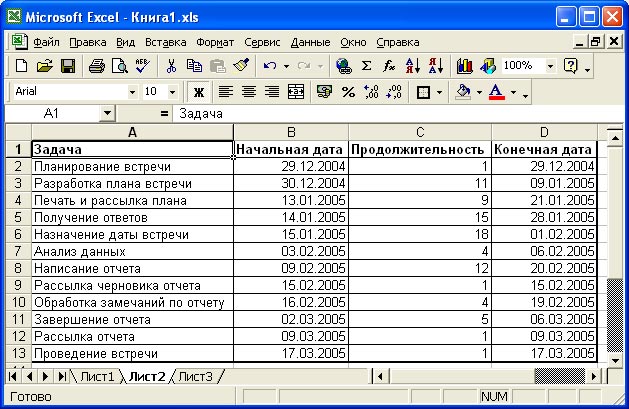Open the borders style dropdown arrow
The width and height of the screenshot is (629, 409).
[x=439, y=92]
